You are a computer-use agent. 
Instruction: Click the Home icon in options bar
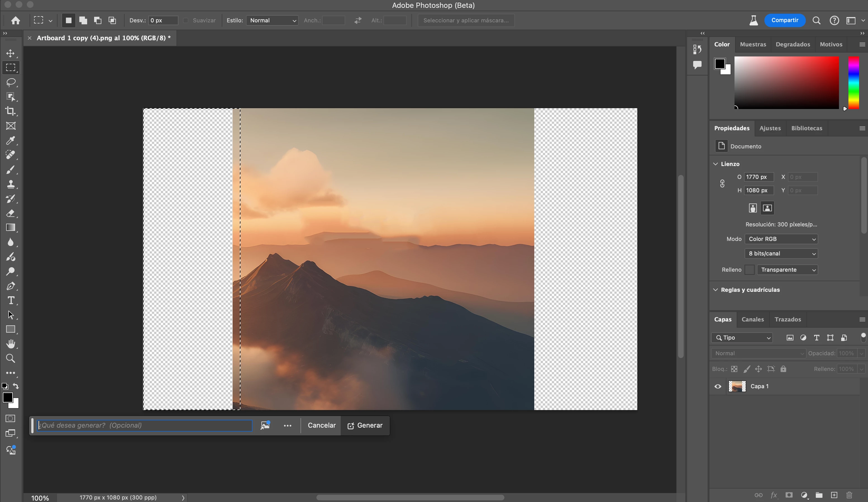(16, 20)
